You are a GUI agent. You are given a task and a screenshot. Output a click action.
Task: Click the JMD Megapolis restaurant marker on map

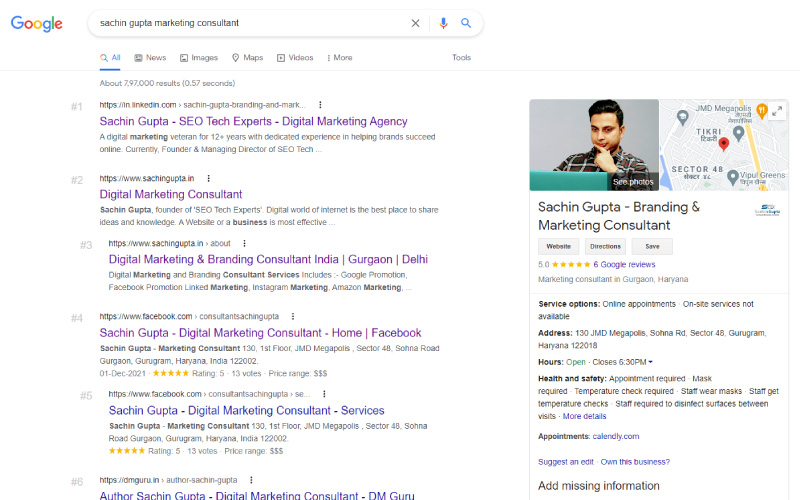tap(761, 111)
